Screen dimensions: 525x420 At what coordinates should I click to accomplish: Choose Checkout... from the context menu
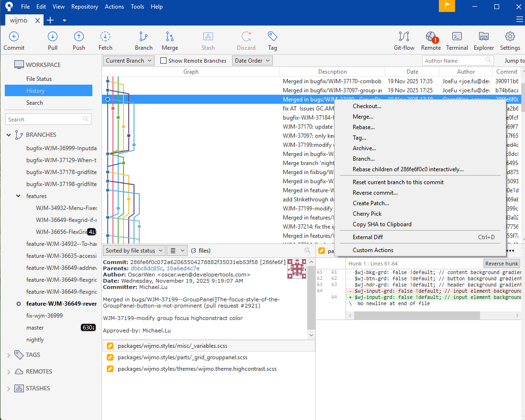420,106
